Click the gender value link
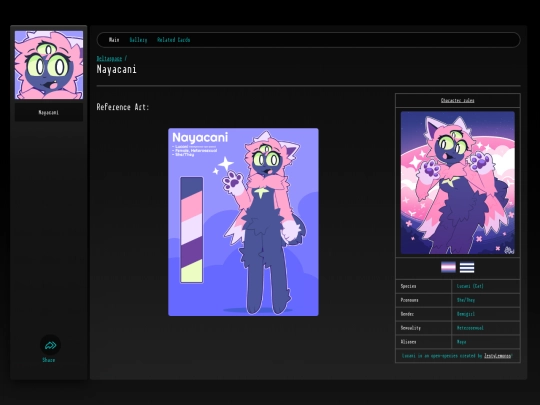Screen dimensions: 540x405 click(466, 314)
